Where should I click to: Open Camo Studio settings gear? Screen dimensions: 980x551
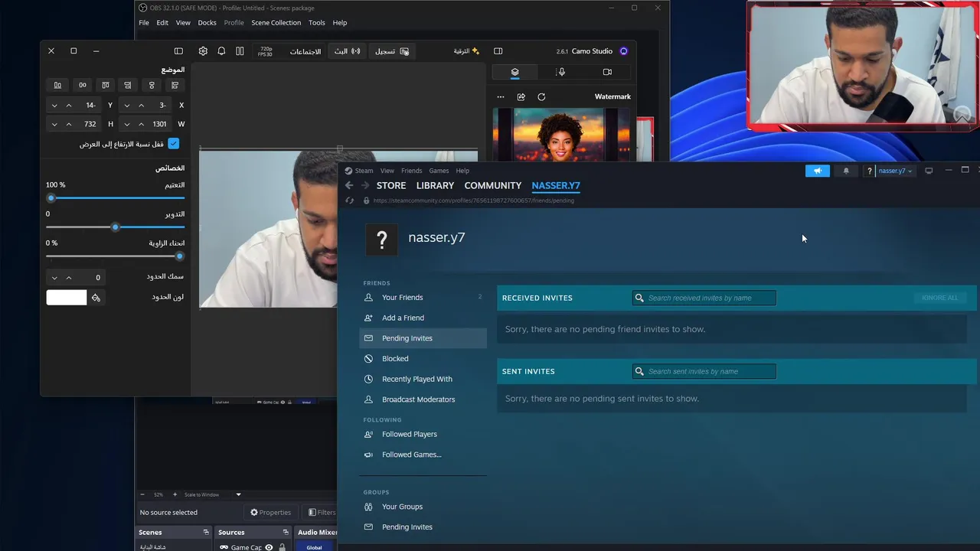203,51
